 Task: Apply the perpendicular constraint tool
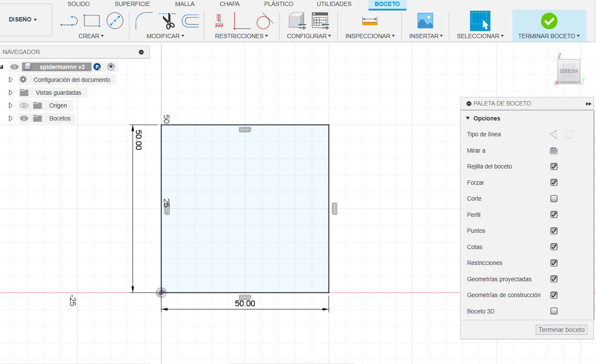(x=242, y=21)
